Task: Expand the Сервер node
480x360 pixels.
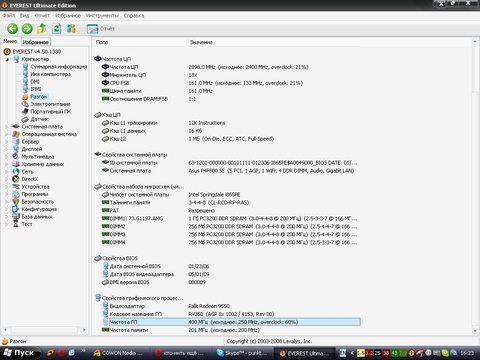Action: click(7, 142)
